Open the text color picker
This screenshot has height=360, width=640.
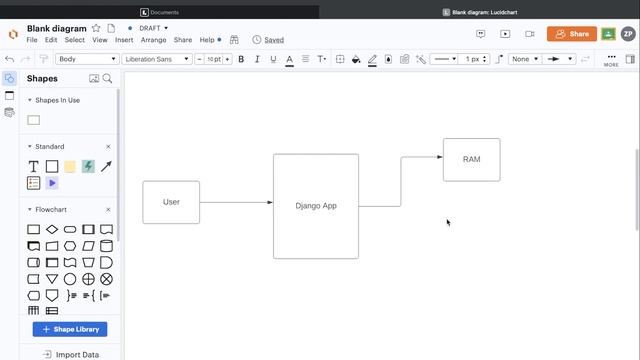click(x=289, y=60)
